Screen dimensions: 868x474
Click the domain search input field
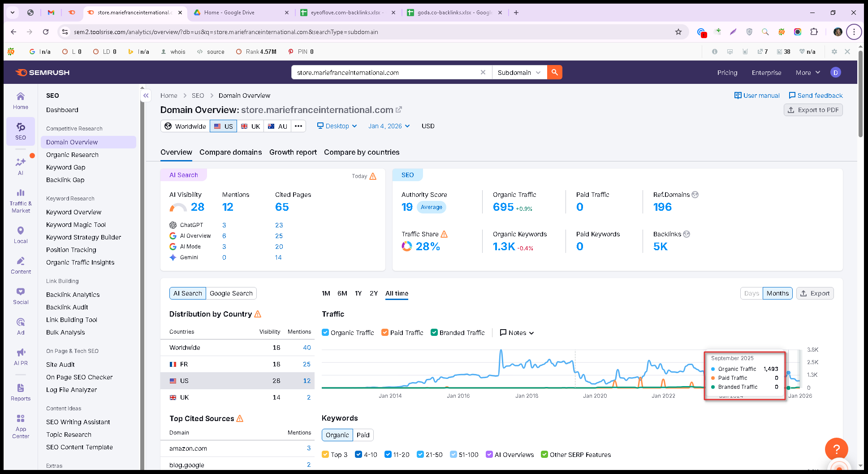385,72
